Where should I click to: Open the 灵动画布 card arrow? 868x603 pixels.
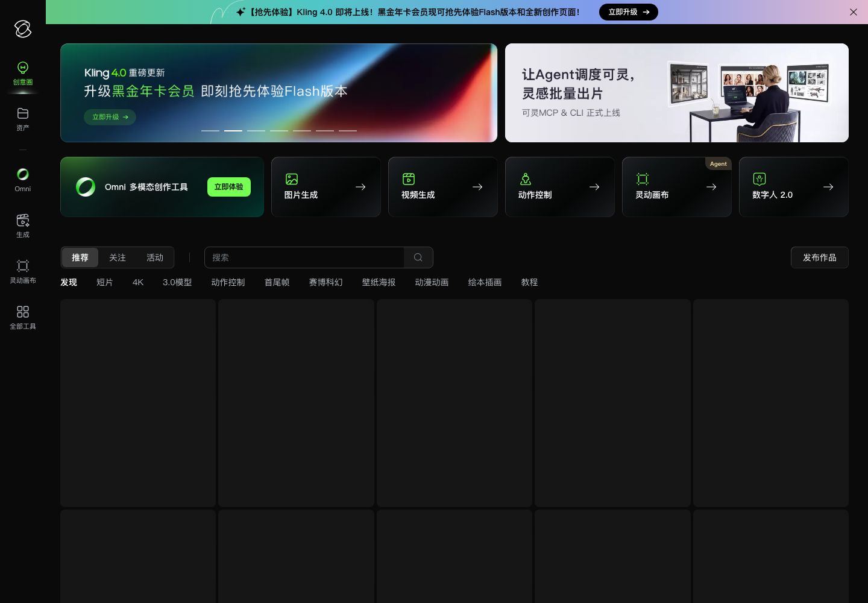point(711,187)
